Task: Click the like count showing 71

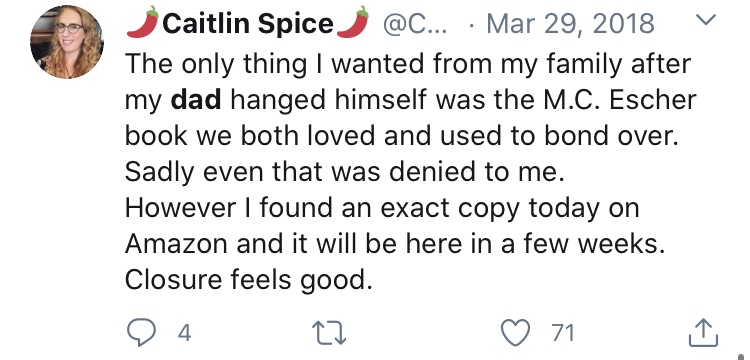Action: click(x=562, y=333)
